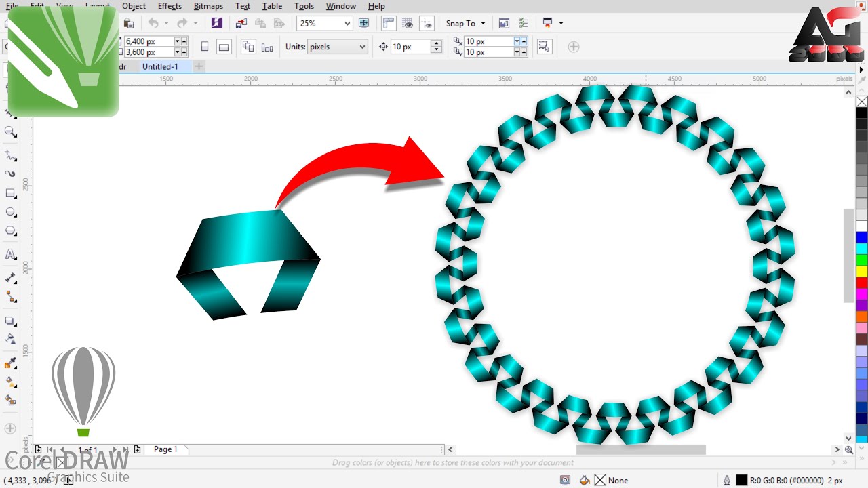Click the nudge distance icon
Viewport: 868px width, 488px height.
383,47
